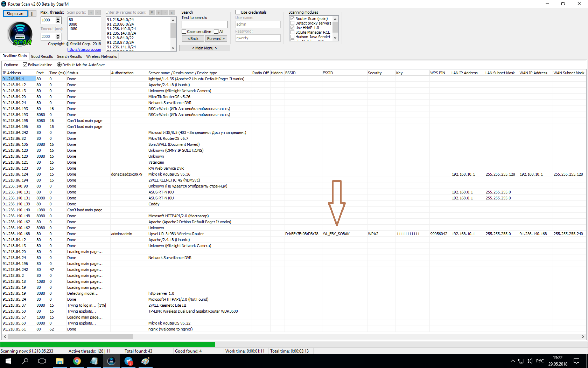
Task: Show hidden system tray icons chevron
Action: pos(512,361)
